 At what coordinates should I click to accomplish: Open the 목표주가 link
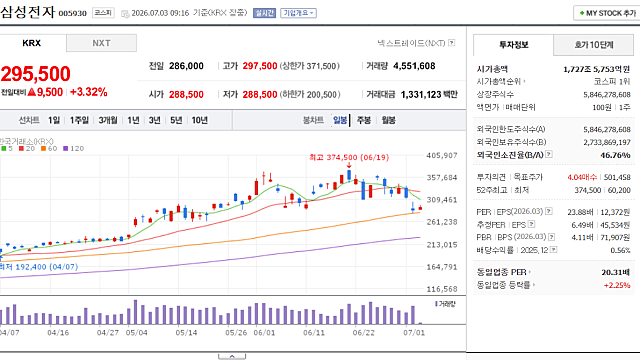click(x=528, y=177)
